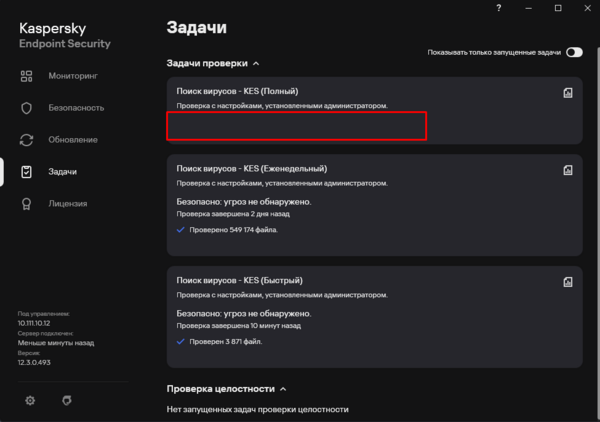
Task: Go to the Безопасность shield section
Action: [x=74, y=107]
